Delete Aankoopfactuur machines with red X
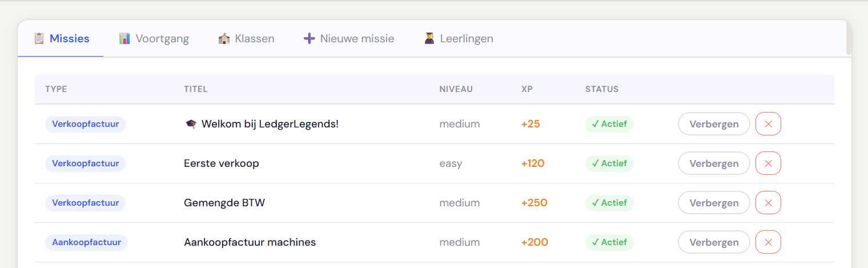The width and height of the screenshot is (868, 268). point(768,242)
